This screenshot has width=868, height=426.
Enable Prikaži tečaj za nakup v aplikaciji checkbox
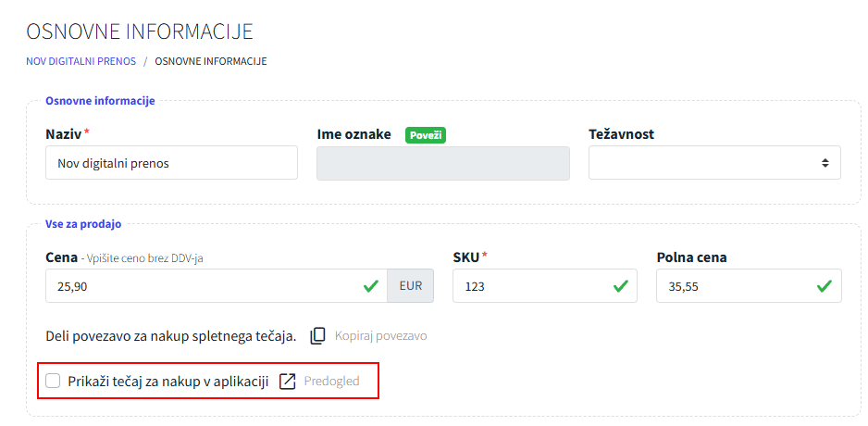tap(53, 381)
